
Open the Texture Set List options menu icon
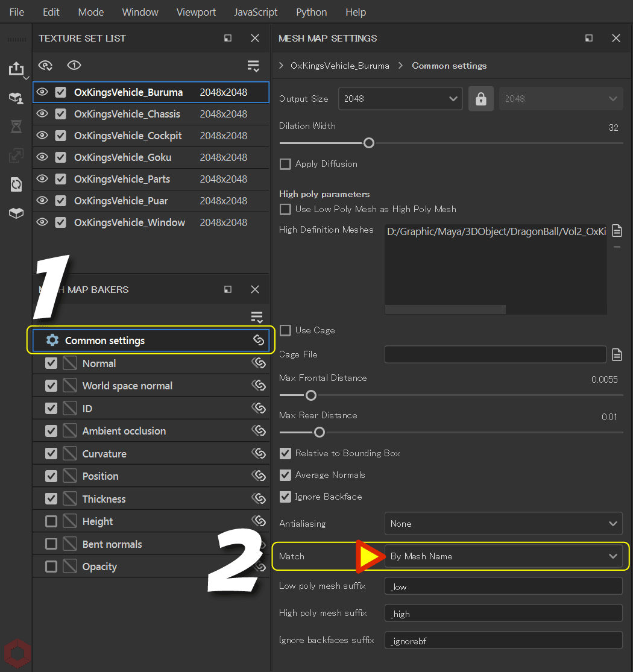tap(253, 66)
